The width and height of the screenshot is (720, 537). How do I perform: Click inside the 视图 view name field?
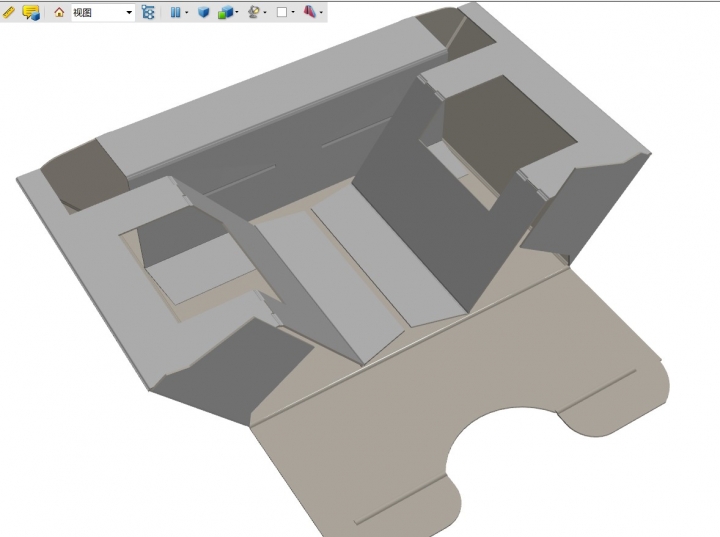(95, 12)
